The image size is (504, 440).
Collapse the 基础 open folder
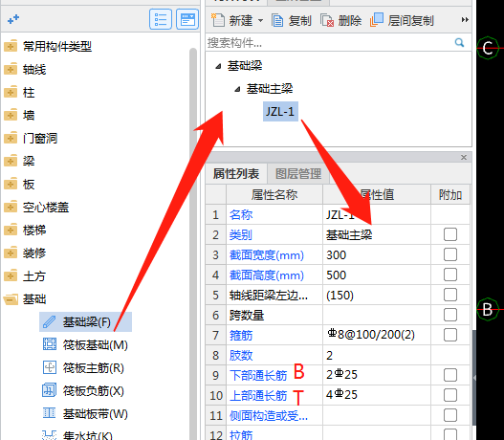(x=11, y=299)
